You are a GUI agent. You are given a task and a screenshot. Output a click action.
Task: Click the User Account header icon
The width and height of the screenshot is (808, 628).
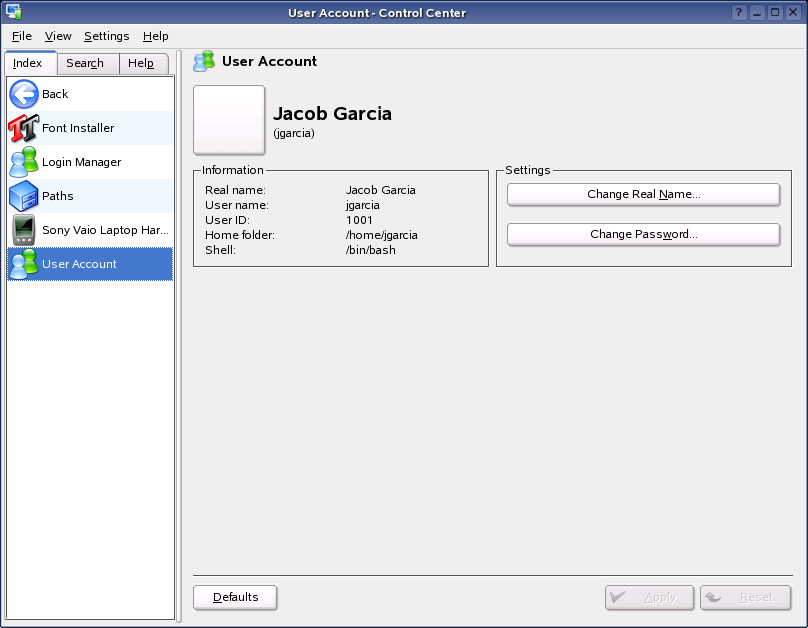pyautogui.click(x=204, y=61)
